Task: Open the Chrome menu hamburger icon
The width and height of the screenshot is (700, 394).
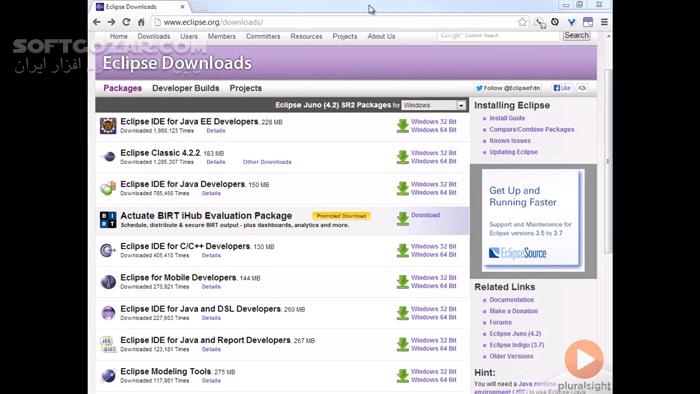Action: 604,22
